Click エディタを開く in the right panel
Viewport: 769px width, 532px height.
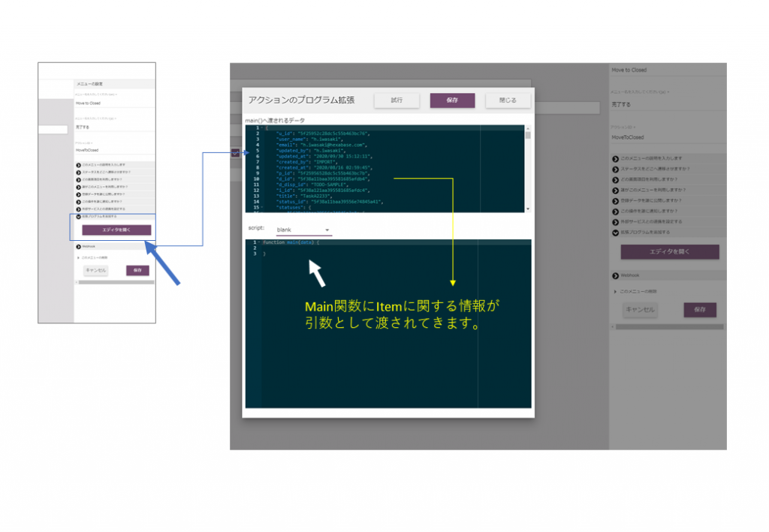coord(665,252)
